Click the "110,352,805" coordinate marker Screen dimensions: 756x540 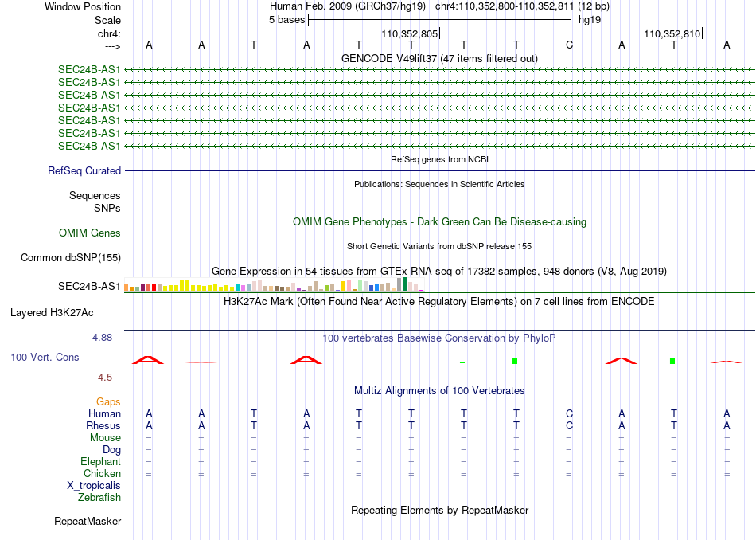pos(409,33)
